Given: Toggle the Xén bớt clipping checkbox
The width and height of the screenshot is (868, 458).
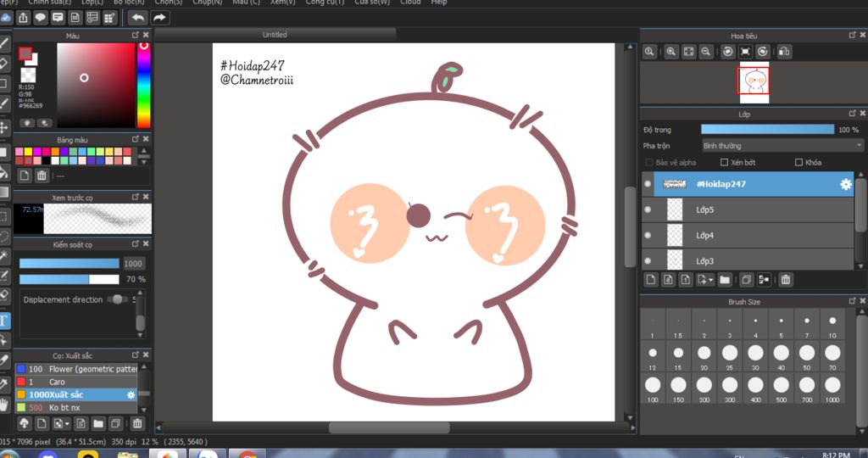Looking at the screenshot, I should tap(724, 162).
